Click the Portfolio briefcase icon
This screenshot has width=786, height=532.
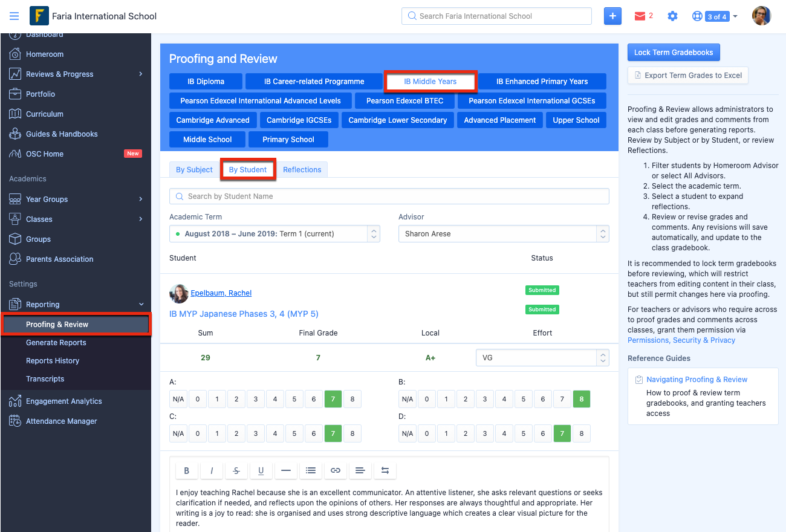point(15,94)
